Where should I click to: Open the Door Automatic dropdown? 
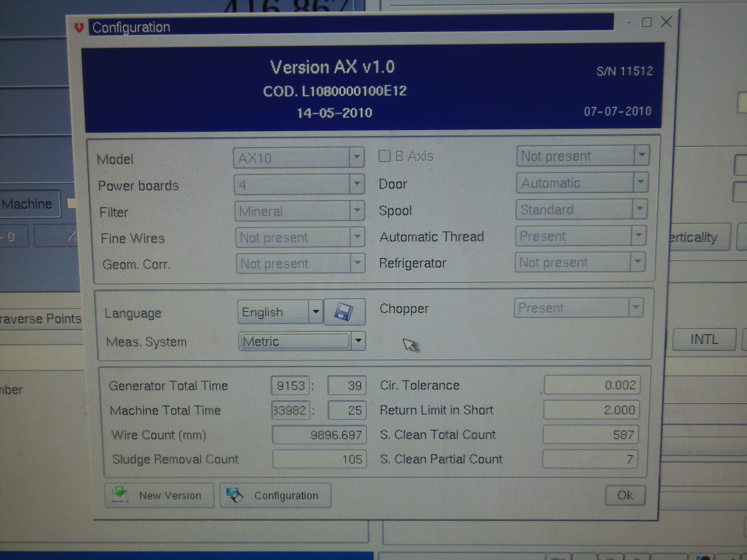pyautogui.click(x=582, y=183)
